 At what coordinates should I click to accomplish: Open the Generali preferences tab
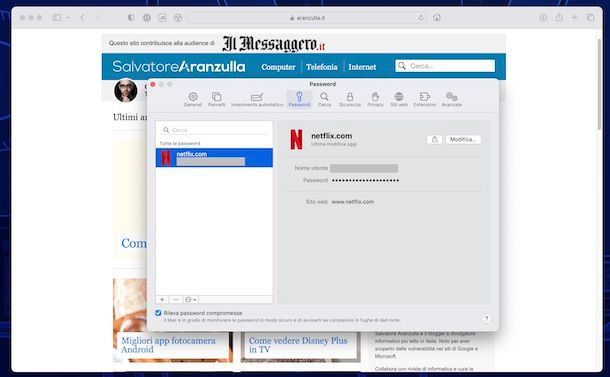(x=193, y=99)
